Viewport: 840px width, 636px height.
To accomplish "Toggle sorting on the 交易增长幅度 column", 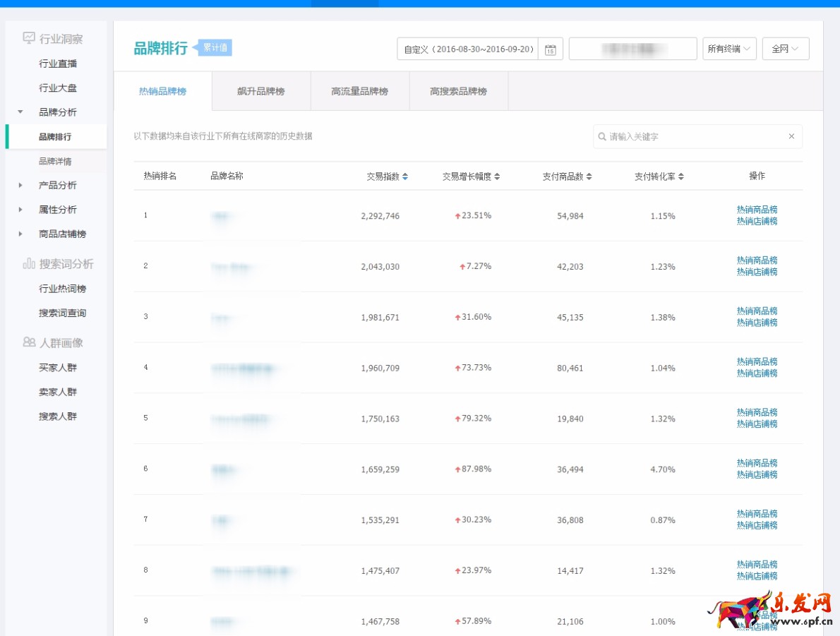I will click(x=497, y=177).
